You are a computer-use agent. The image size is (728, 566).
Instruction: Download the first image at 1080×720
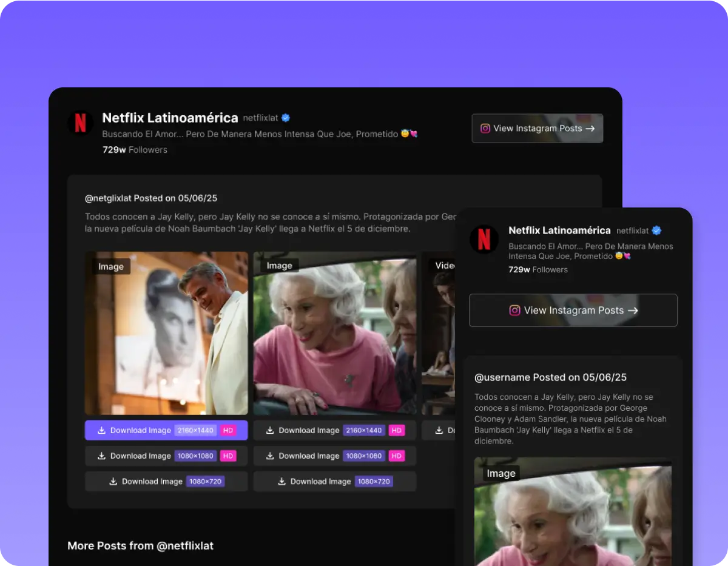(166, 481)
